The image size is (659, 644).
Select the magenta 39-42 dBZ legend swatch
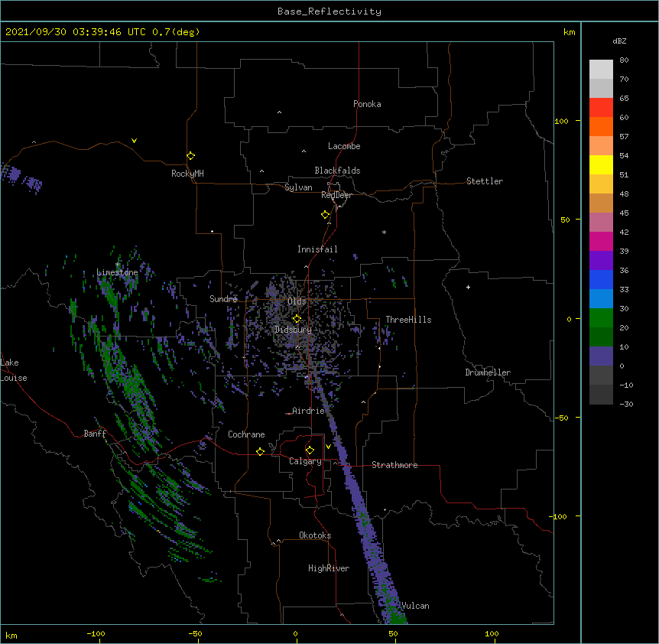601,241
